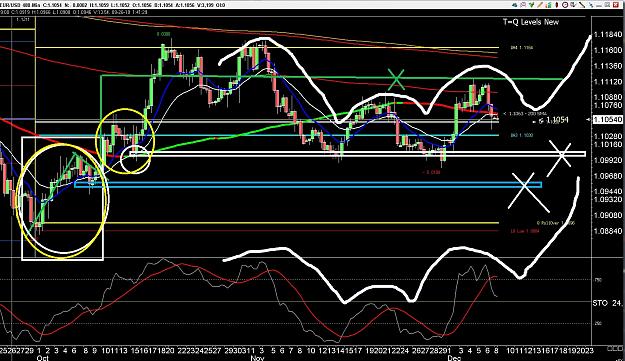Click the gray pin icon next to the clock icon

[574, 5]
